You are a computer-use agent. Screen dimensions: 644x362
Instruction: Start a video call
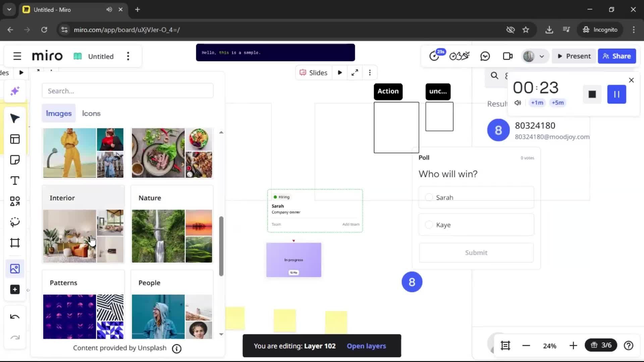point(508,56)
